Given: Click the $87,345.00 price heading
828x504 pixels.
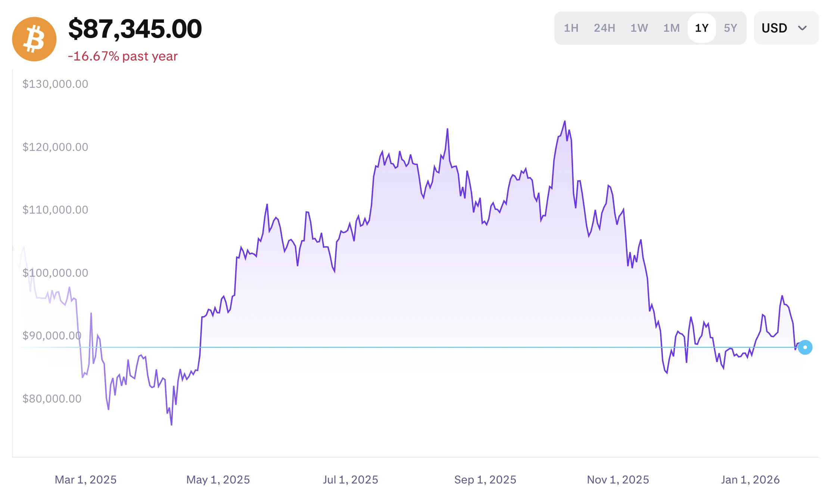Looking at the screenshot, I should [x=135, y=29].
